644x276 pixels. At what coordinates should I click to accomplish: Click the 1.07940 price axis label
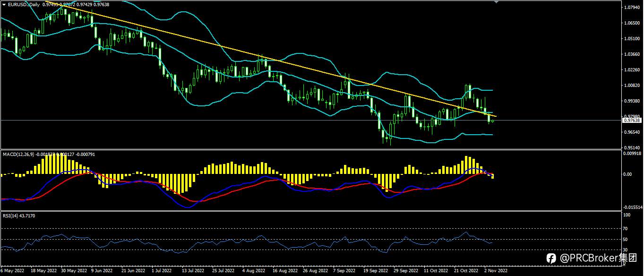pos(632,8)
